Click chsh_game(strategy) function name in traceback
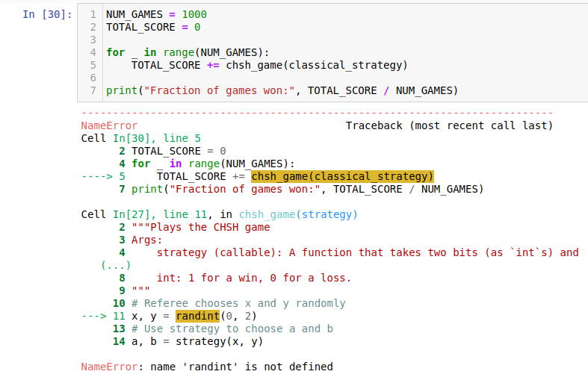 click(x=298, y=214)
